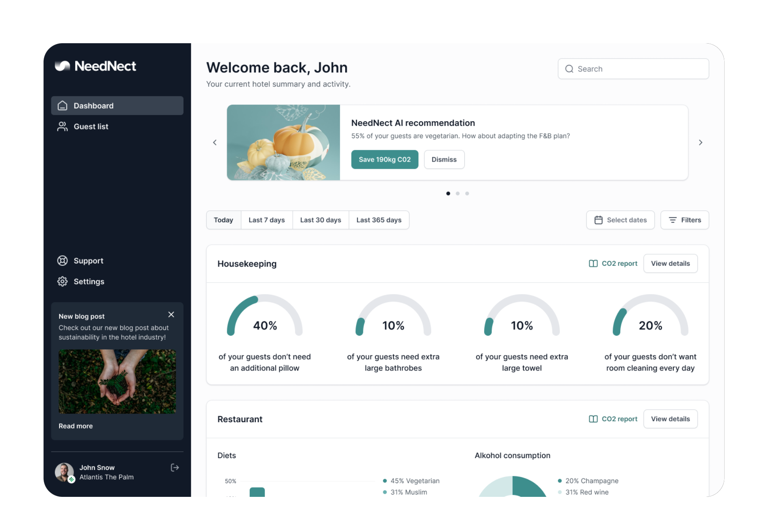Select the second carousel dot
Viewport: 778px width, 532px height.
458,193
